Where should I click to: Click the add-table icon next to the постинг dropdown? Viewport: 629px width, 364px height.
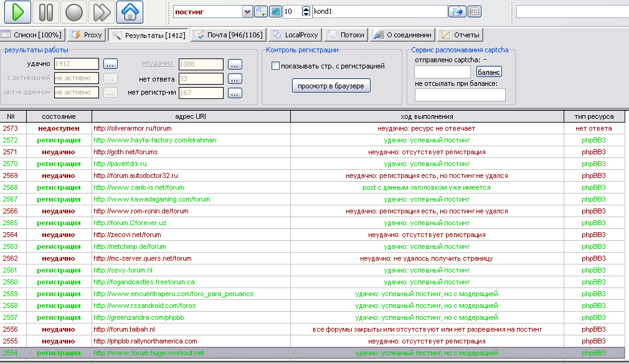click(261, 11)
